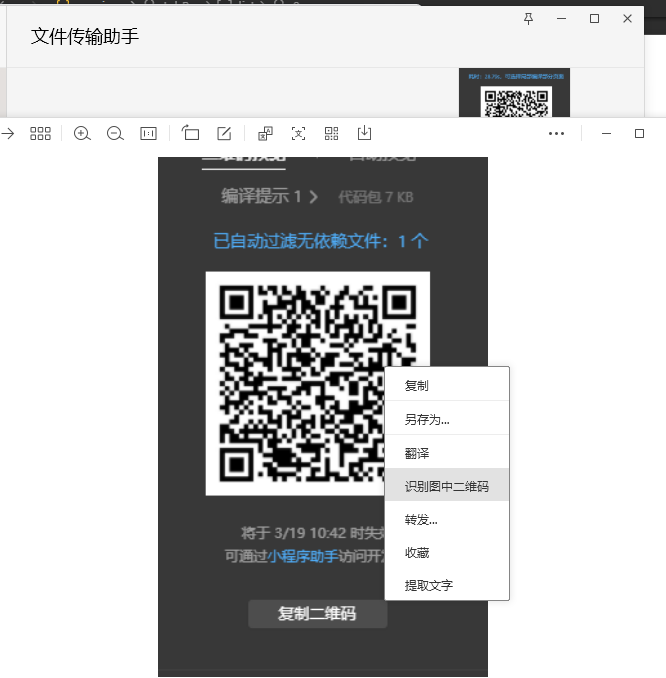The width and height of the screenshot is (666, 678).
Task: Choose 转发... in the context menu
Action: [447, 519]
